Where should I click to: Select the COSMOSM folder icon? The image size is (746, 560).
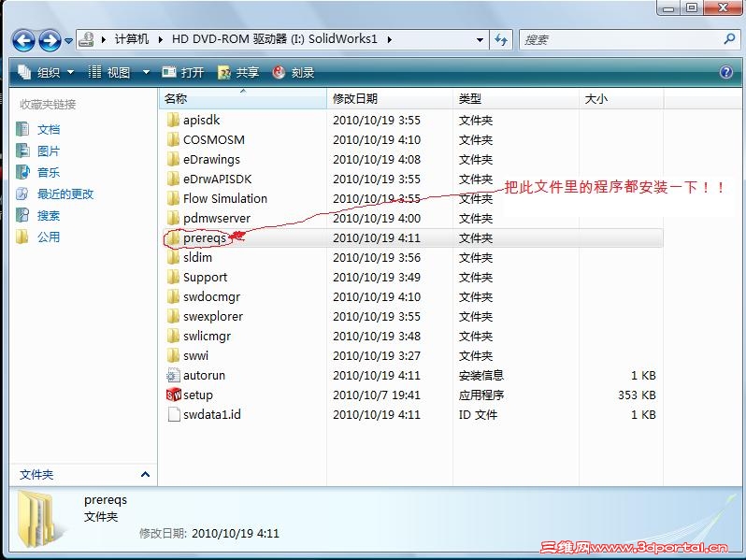tap(173, 139)
